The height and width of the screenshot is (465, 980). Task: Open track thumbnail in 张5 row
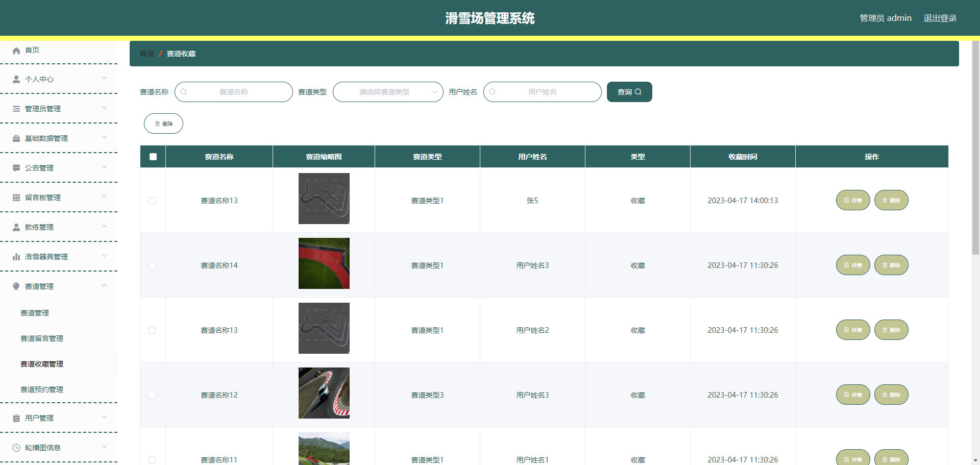(324, 199)
